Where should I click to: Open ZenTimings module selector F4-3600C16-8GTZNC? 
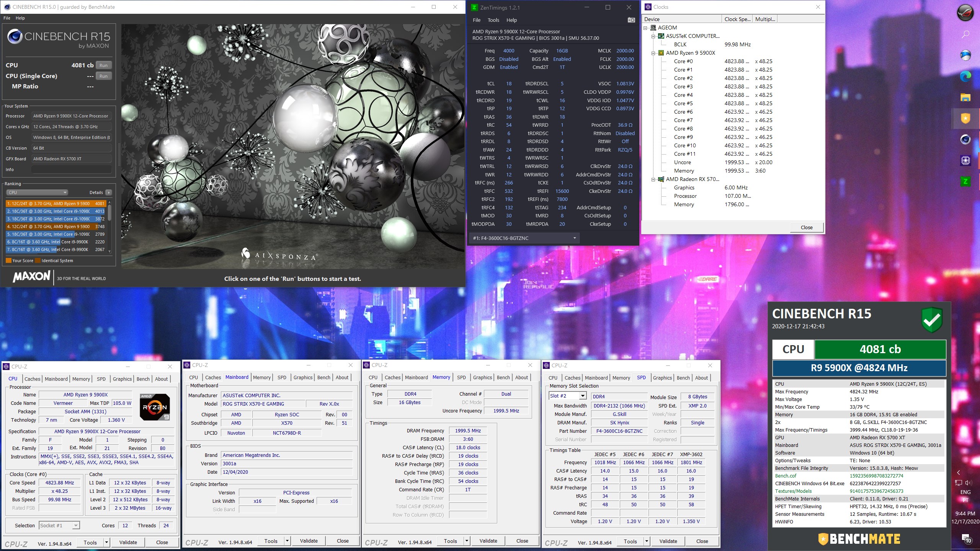524,238
